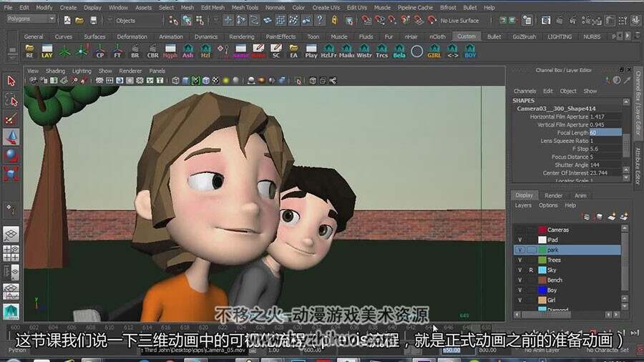Open the Mesh Tools menu
The height and width of the screenshot is (362, 644).
tap(245, 7)
